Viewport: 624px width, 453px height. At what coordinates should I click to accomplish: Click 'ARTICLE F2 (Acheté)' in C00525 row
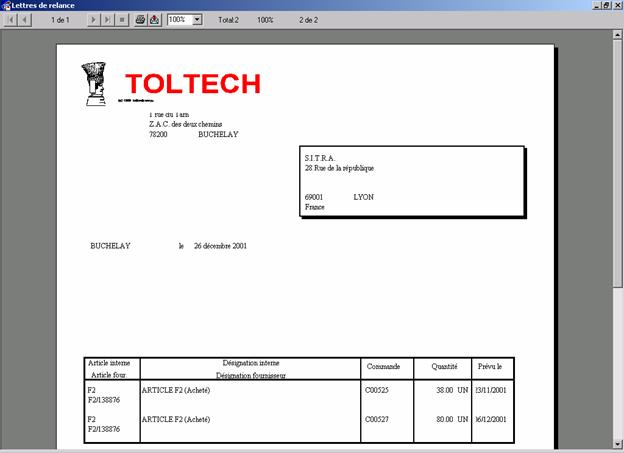[176, 390]
